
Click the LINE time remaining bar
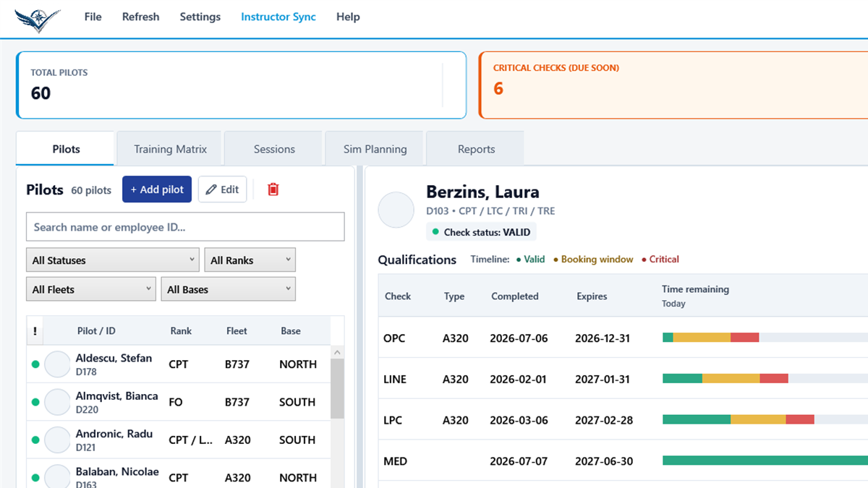click(765, 379)
